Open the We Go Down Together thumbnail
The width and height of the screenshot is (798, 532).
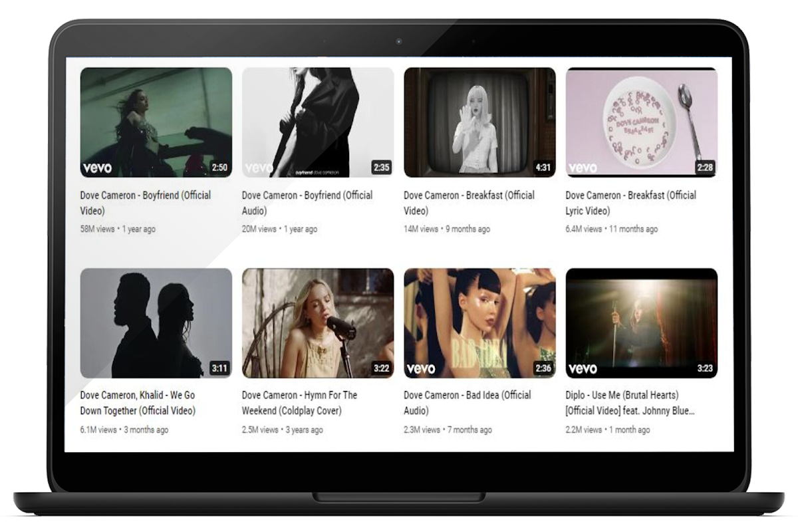tap(156, 323)
